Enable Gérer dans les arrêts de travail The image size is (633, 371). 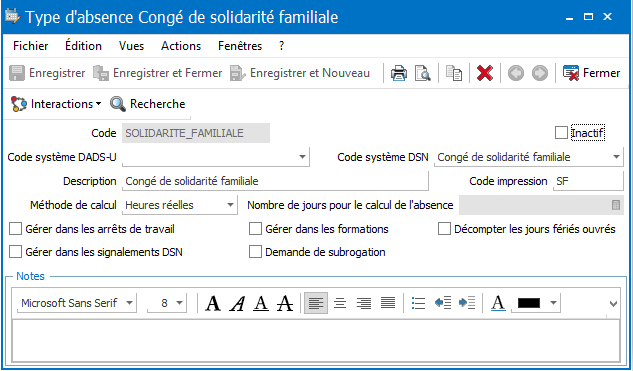point(15,229)
